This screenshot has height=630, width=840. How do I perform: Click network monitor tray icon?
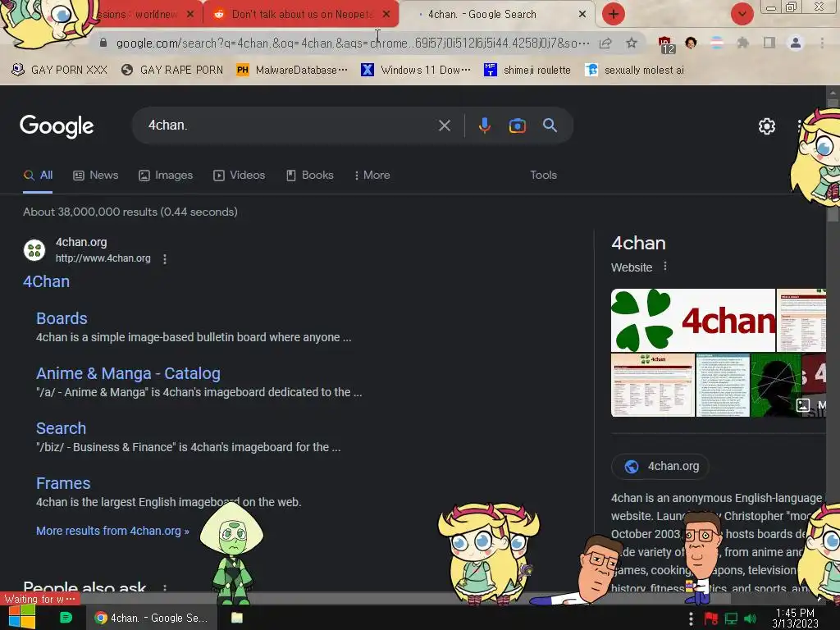point(731,619)
